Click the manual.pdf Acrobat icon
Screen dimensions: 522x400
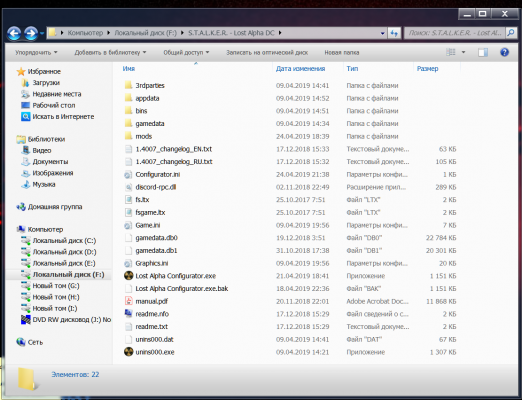click(128, 301)
